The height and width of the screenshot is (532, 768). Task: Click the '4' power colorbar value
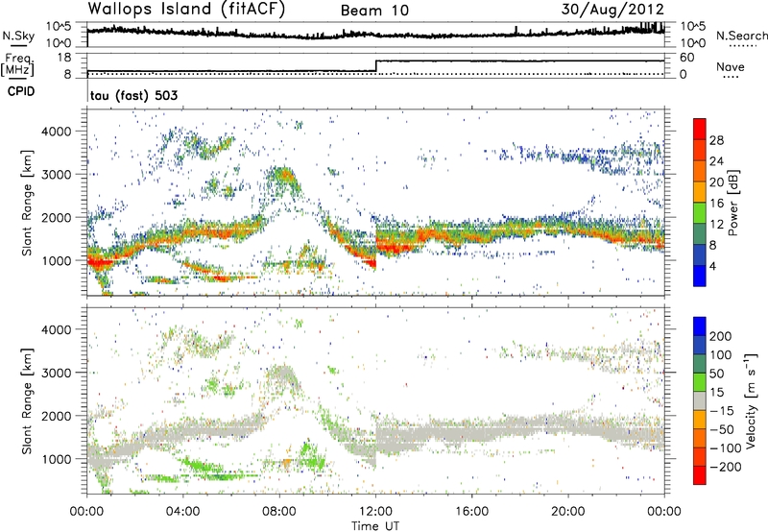(x=712, y=266)
